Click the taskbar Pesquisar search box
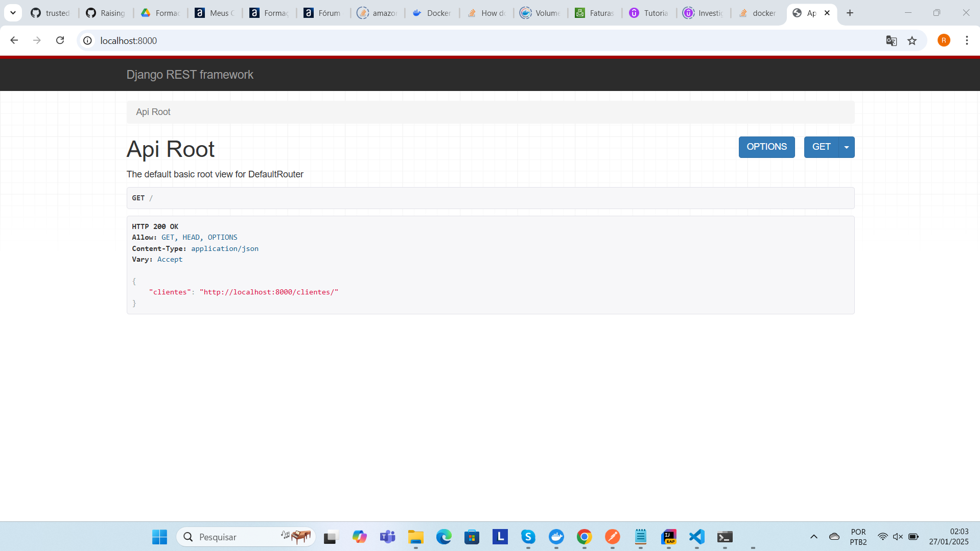 [246, 537]
